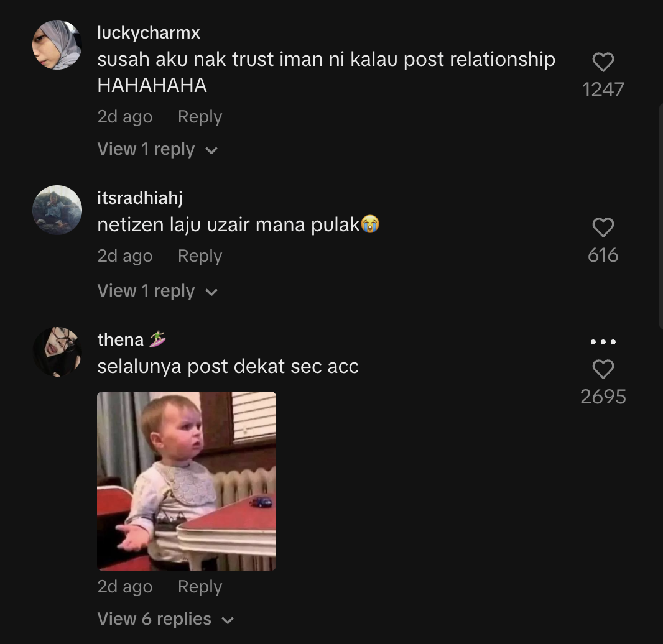Reply to itsradhiahj's comment
Image resolution: width=663 pixels, height=644 pixels.
(200, 256)
